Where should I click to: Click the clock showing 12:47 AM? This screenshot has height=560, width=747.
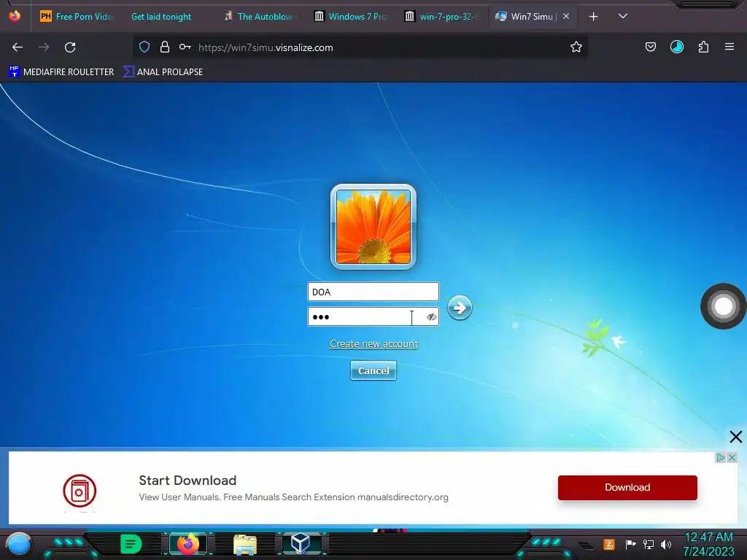(708, 537)
